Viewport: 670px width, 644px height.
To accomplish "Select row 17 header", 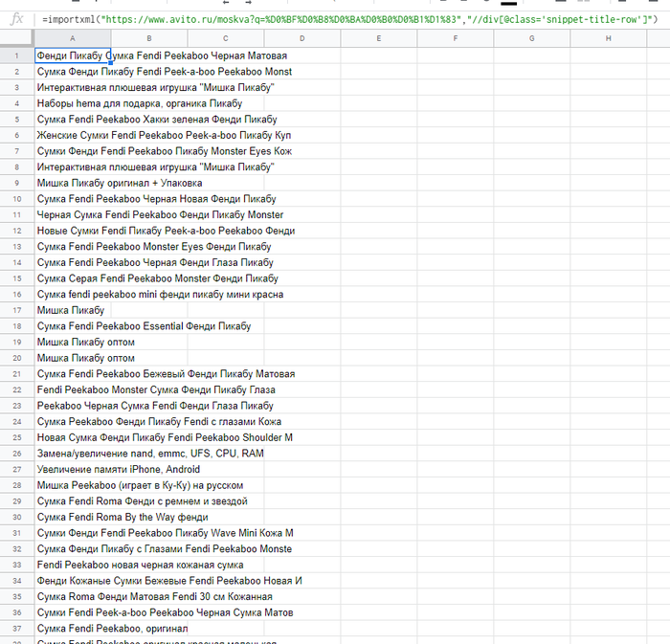I will [16, 310].
